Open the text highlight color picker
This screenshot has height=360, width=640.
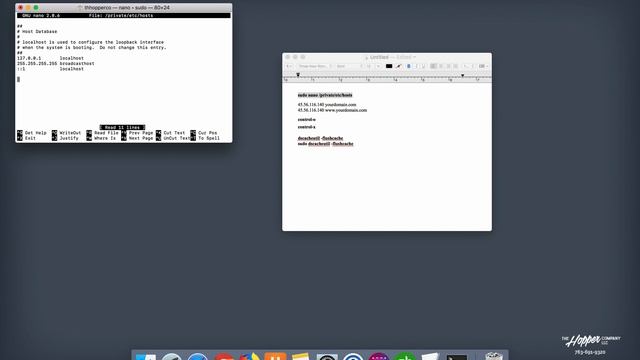(398, 66)
